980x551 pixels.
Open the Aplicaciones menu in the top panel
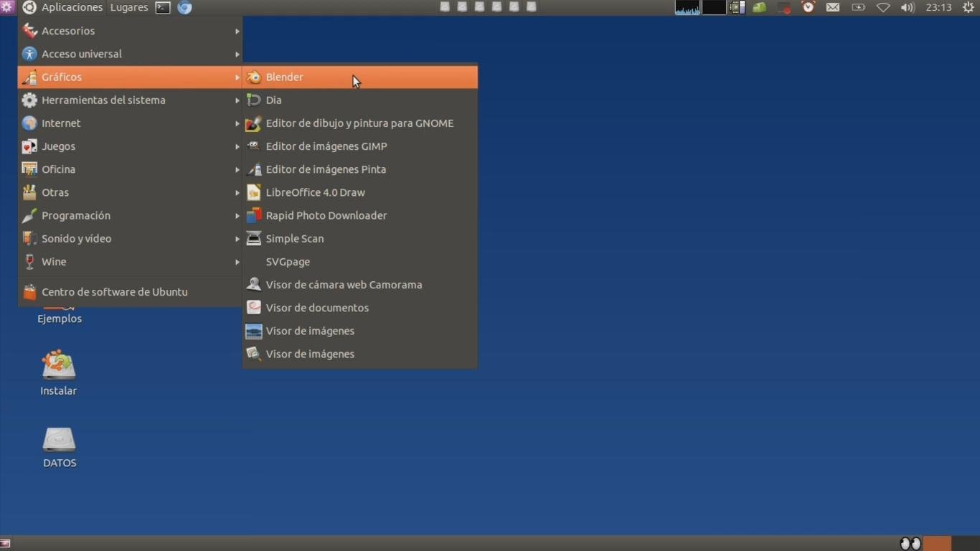tap(62, 7)
